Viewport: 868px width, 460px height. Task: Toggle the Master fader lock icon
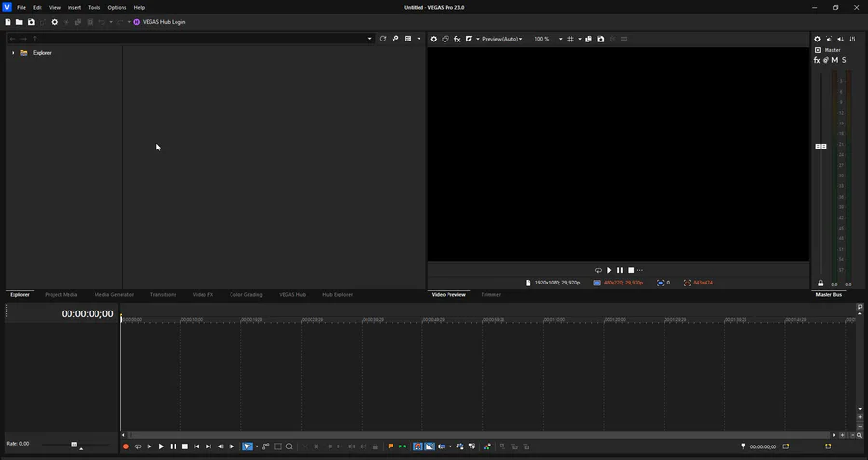point(821,284)
